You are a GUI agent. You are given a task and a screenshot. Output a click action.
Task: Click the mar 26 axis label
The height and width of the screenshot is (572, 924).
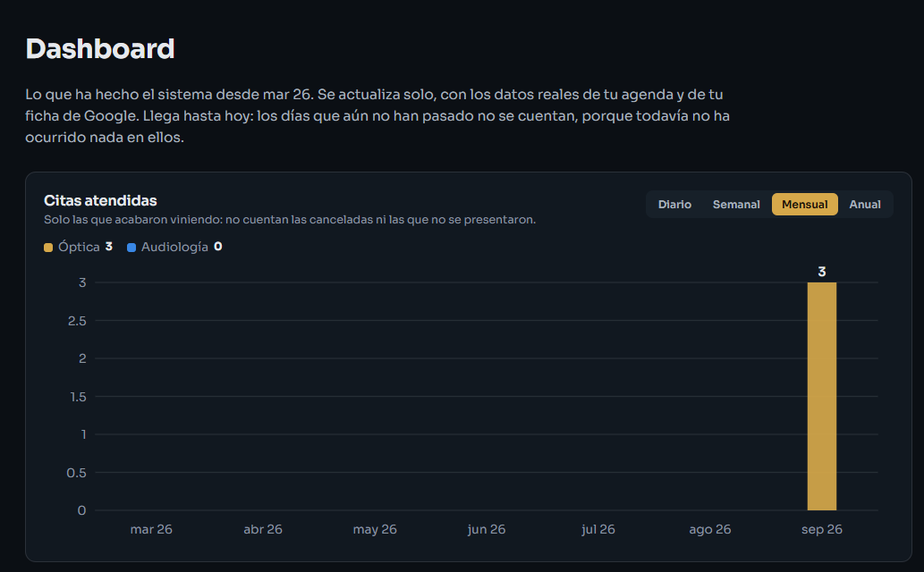tap(151, 530)
